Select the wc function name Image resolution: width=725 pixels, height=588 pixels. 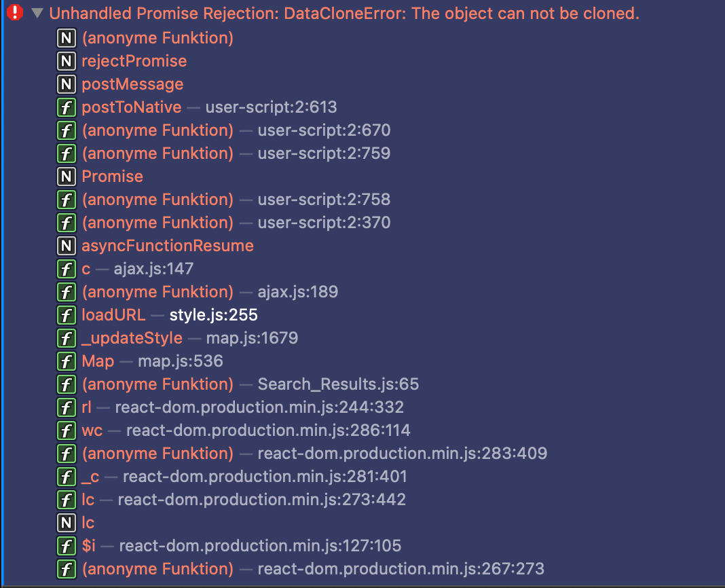click(x=92, y=430)
